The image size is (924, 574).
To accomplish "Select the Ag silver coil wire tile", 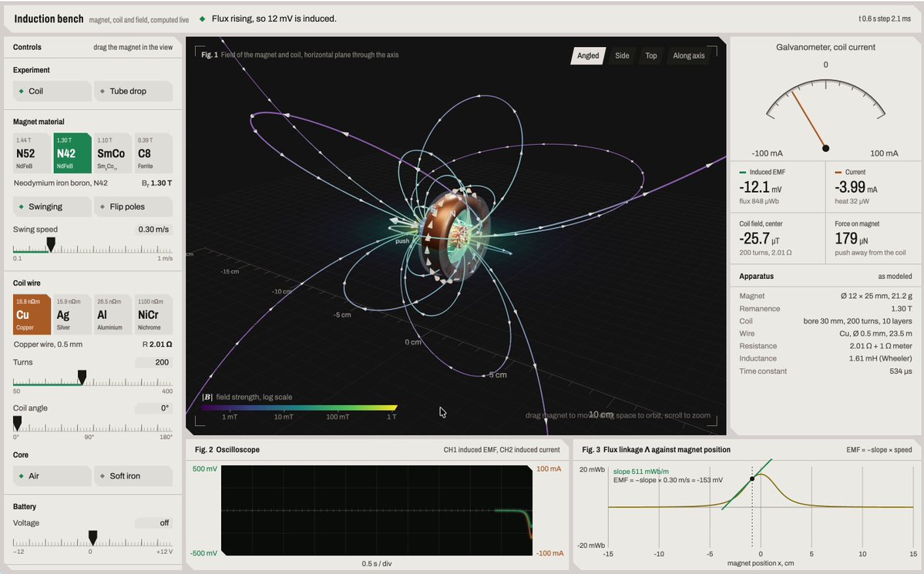I will [72, 314].
